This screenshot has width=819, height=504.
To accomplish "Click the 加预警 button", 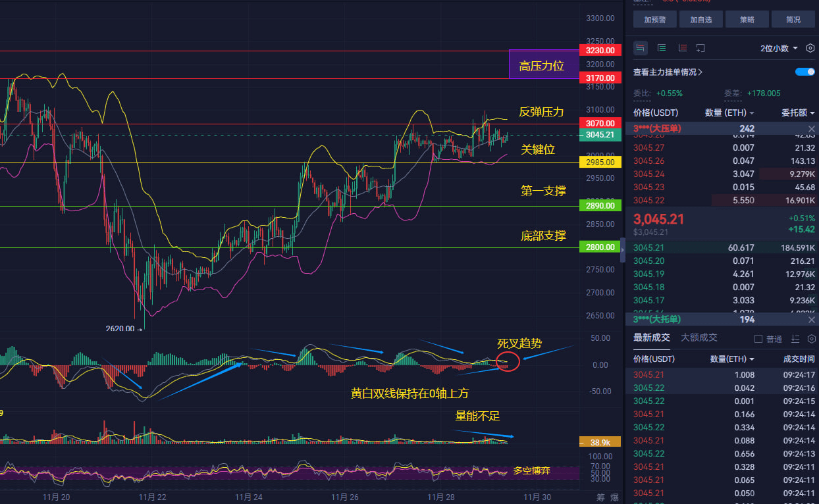I will pyautogui.click(x=654, y=20).
